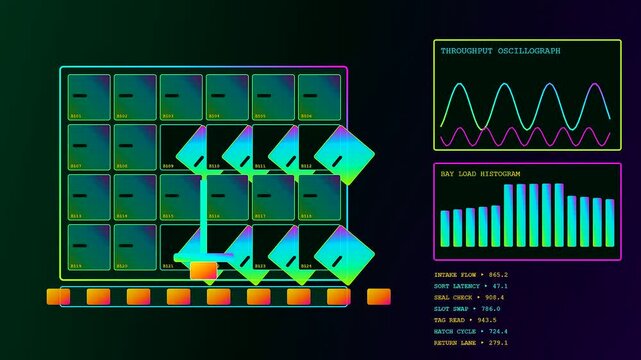Select the Return Lane 279.1 readout
Screen dimensions: 641x360
(471, 343)
